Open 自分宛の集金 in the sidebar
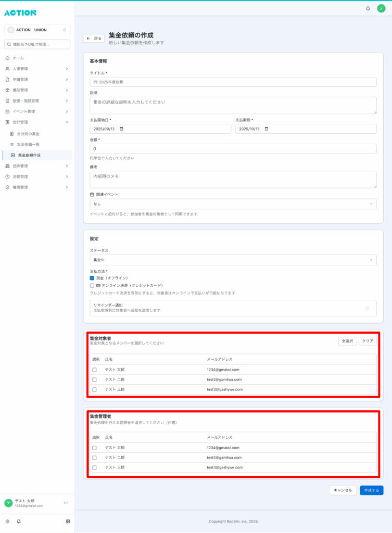 pyautogui.click(x=28, y=134)
